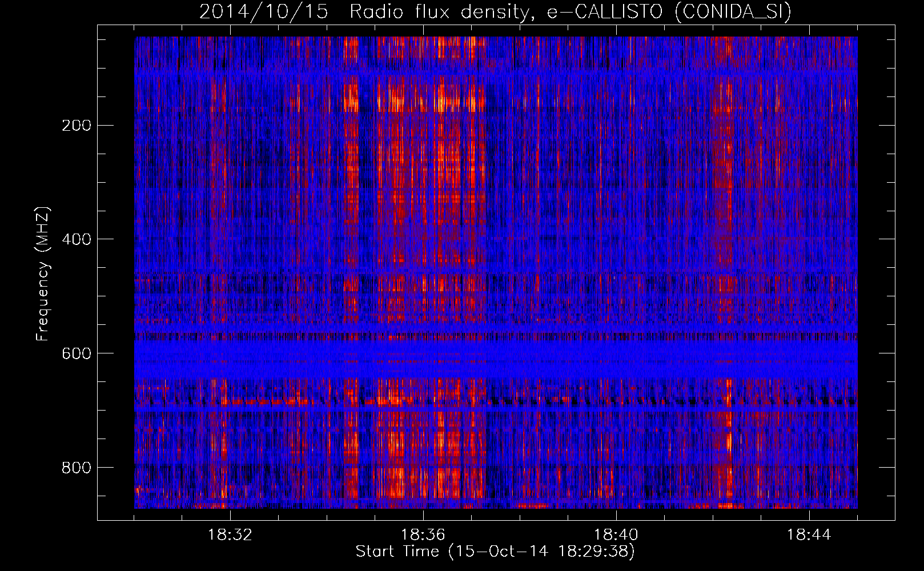Click the 600 frequency tick label
The width and height of the screenshot is (924, 571).
click(x=76, y=353)
